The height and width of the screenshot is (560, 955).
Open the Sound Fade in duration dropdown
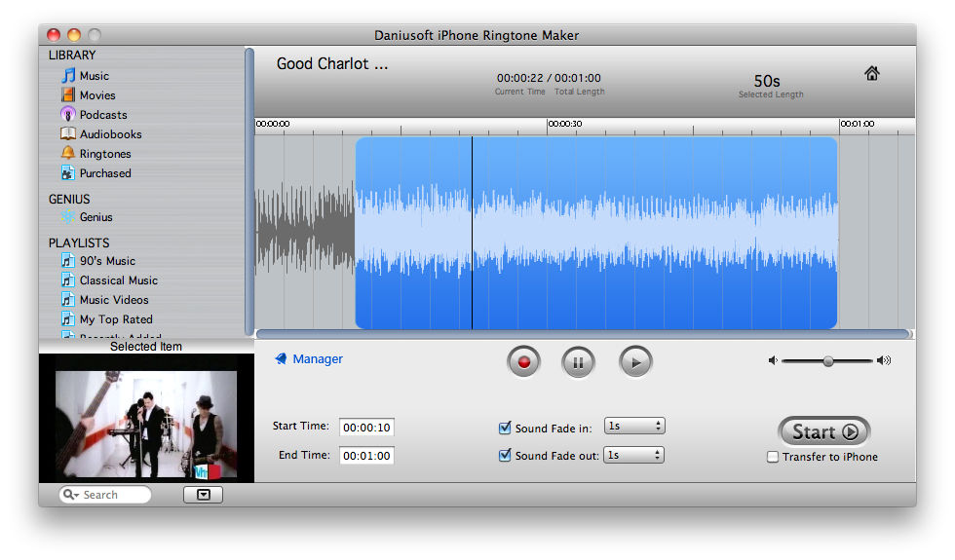click(x=634, y=427)
